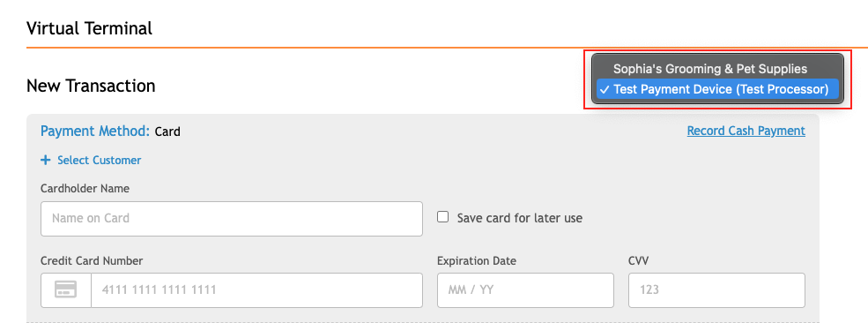Click the Expiration Date label

[477, 260]
